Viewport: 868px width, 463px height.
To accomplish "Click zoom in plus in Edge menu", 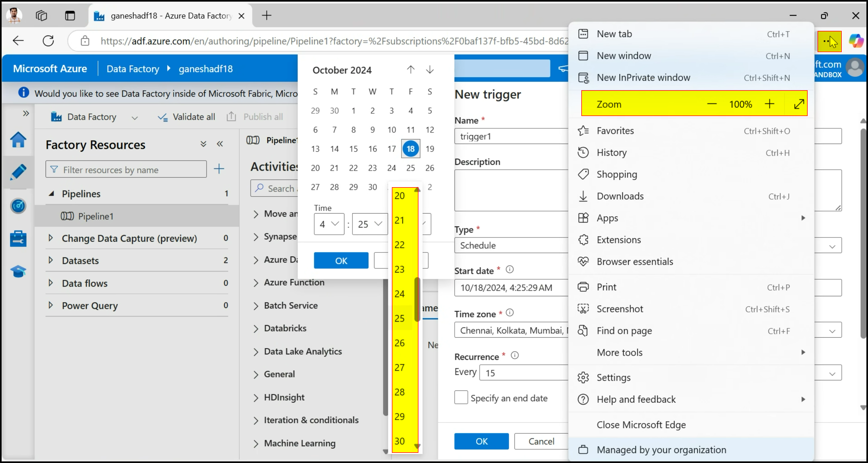I will 769,104.
